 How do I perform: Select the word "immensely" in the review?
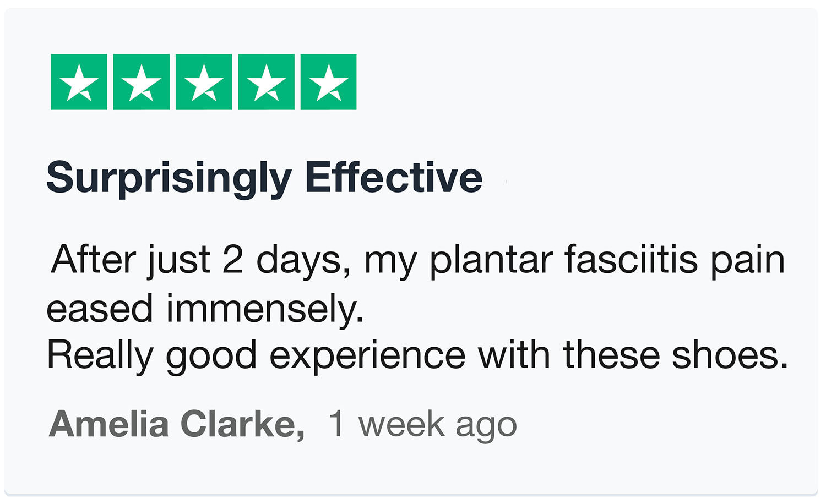pos(264,309)
